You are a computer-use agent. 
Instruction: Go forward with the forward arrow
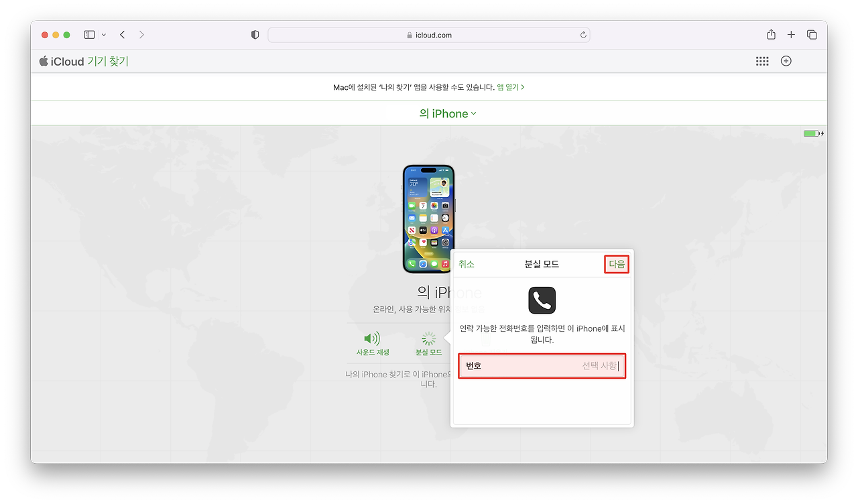141,35
